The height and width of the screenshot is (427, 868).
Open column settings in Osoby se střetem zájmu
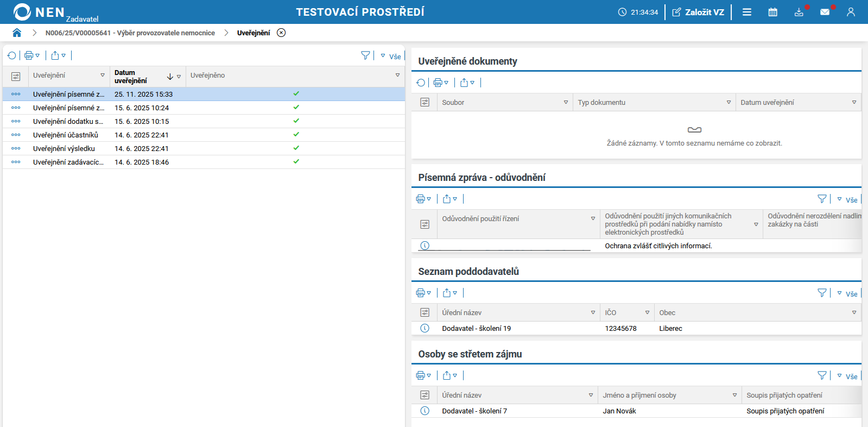coord(425,395)
